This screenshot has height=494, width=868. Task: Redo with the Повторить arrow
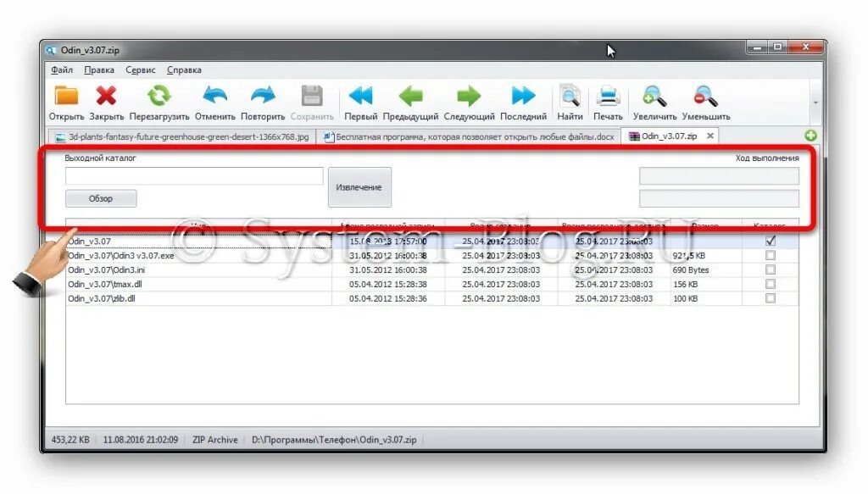263,97
